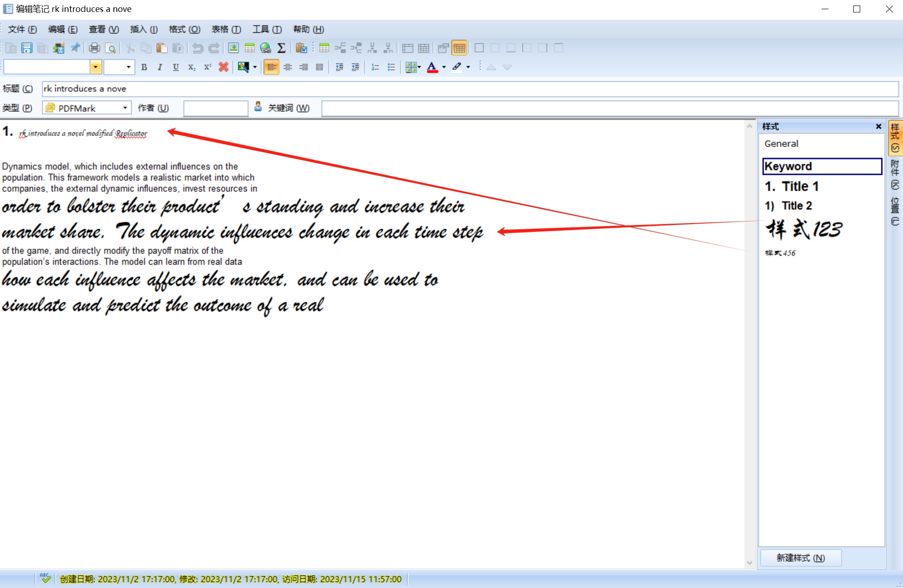Toggle superscript formatting

tap(207, 67)
